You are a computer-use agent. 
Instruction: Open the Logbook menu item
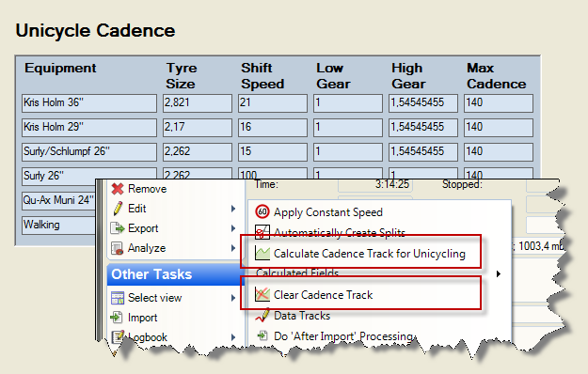point(148,337)
